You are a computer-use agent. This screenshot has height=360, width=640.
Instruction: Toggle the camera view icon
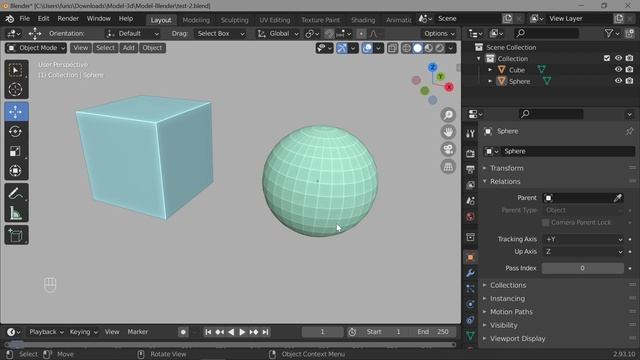click(448, 149)
